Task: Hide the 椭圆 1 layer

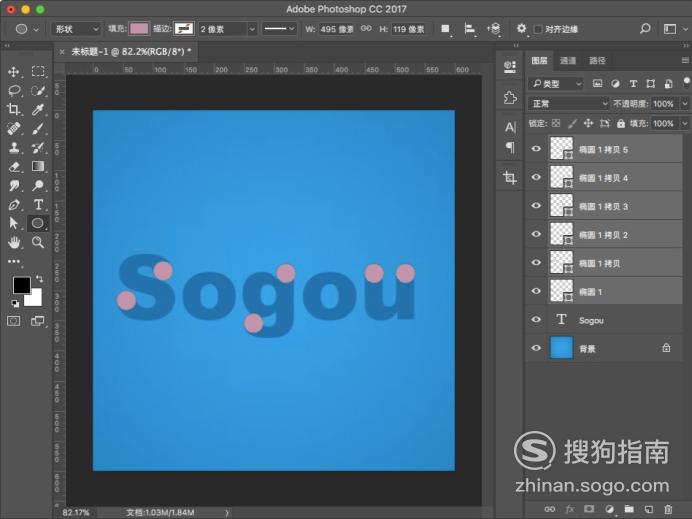Action: tap(536, 291)
